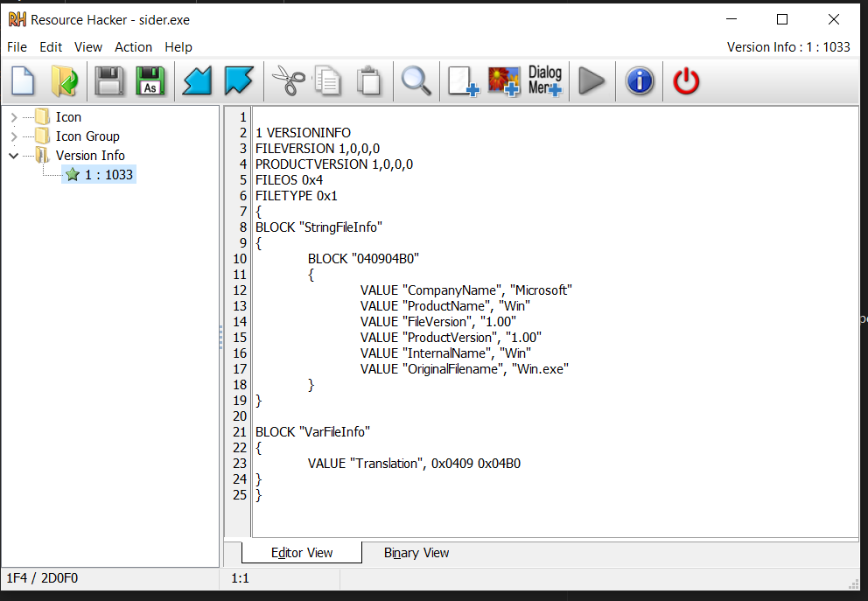The image size is (868, 601).
Task: Click the CompanyName Microsoft value line
Action: click(x=466, y=290)
